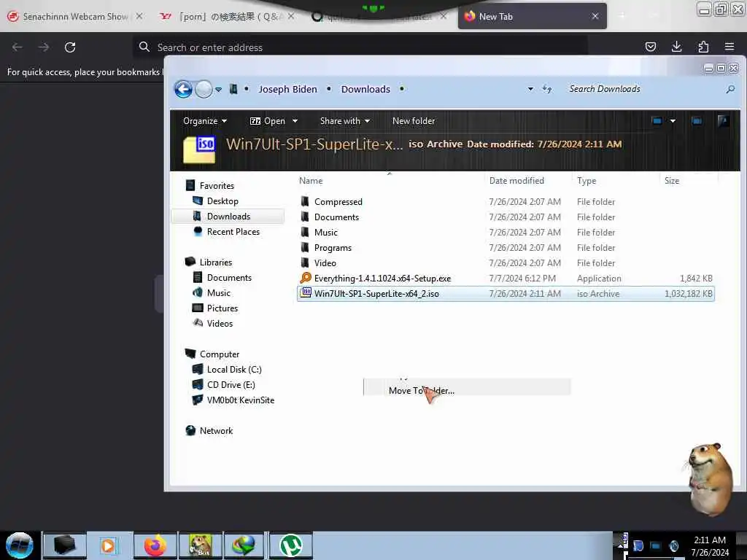Screen dimensions: 747x560
Task: Open the recent locations dropdown arrow
Action: [218, 90]
